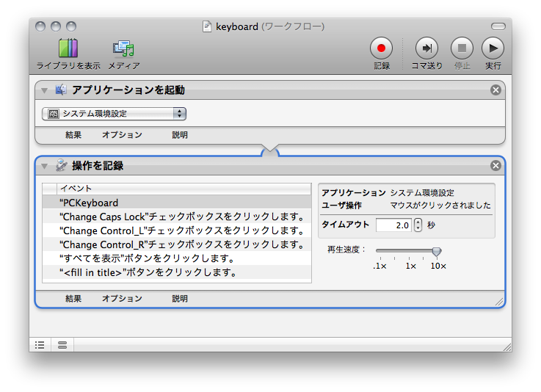
Task: Show オプション of 操作を記録 action
Action: pos(122,299)
